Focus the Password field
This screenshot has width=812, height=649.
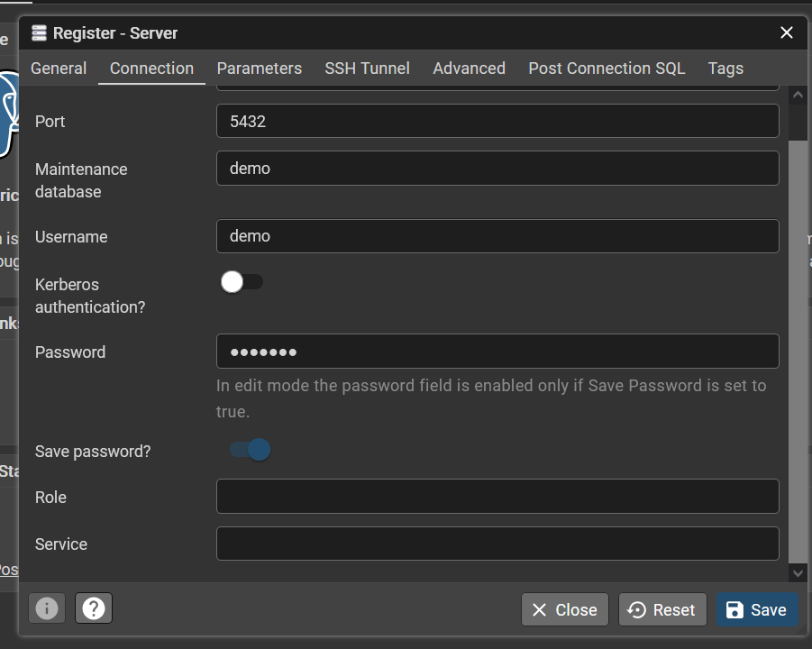[x=497, y=352]
